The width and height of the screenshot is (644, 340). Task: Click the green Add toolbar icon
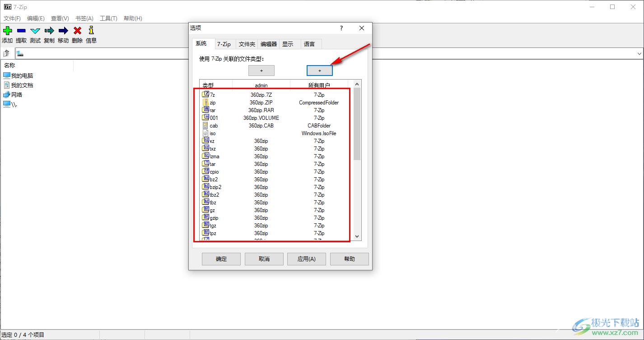tap(7, 31)
